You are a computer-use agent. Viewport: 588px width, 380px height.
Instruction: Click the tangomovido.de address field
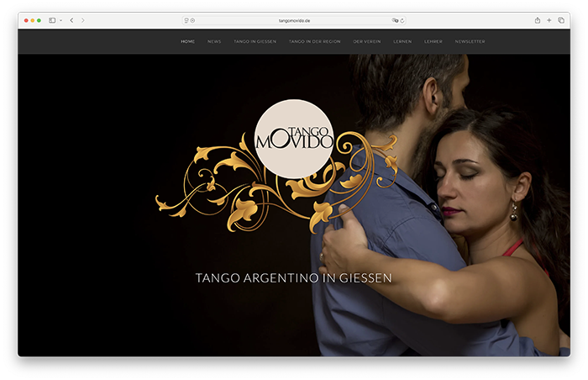[x=294, y=21]
